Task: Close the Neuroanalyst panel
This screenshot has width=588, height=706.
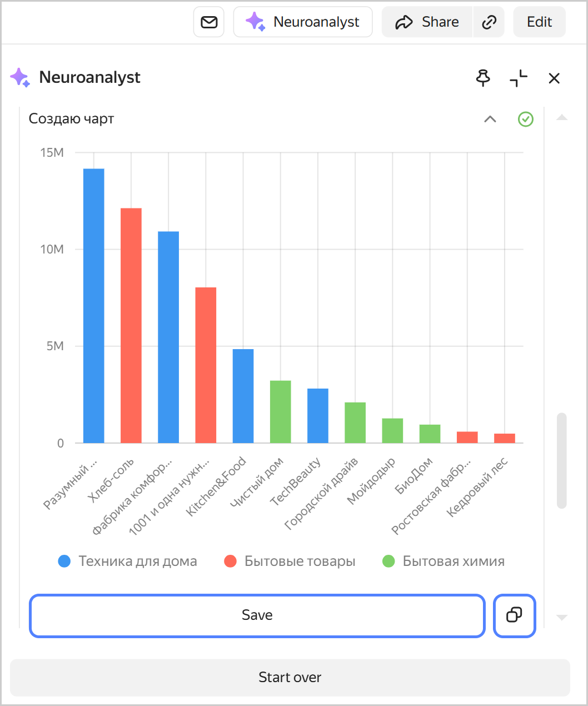Action: pyautogui.click(x=554, y=78)
